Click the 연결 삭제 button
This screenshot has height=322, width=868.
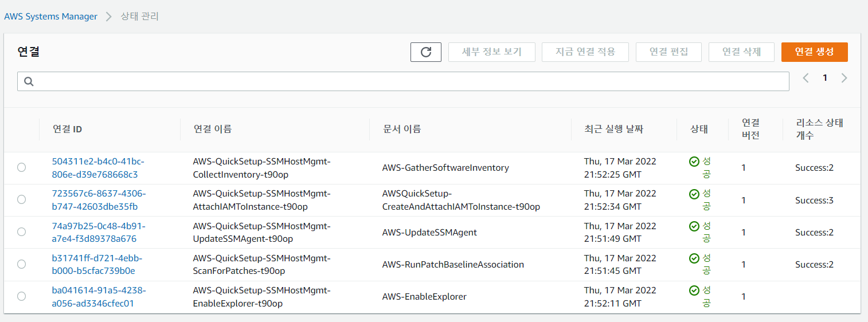[741, 52]
